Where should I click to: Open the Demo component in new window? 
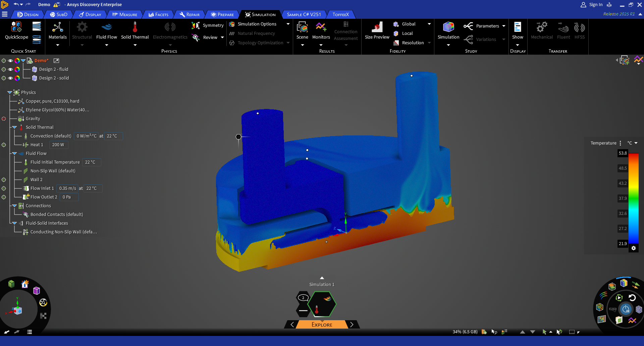click(56, 61)
